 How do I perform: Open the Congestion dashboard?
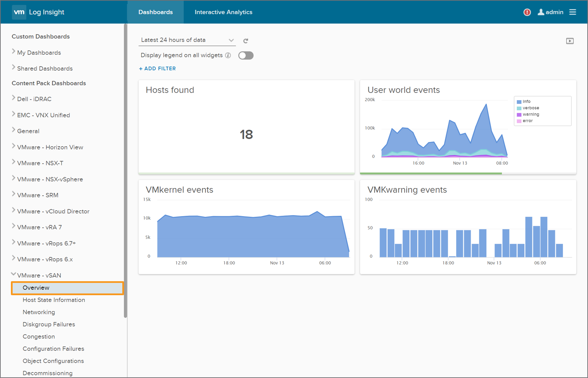(39, 337)
